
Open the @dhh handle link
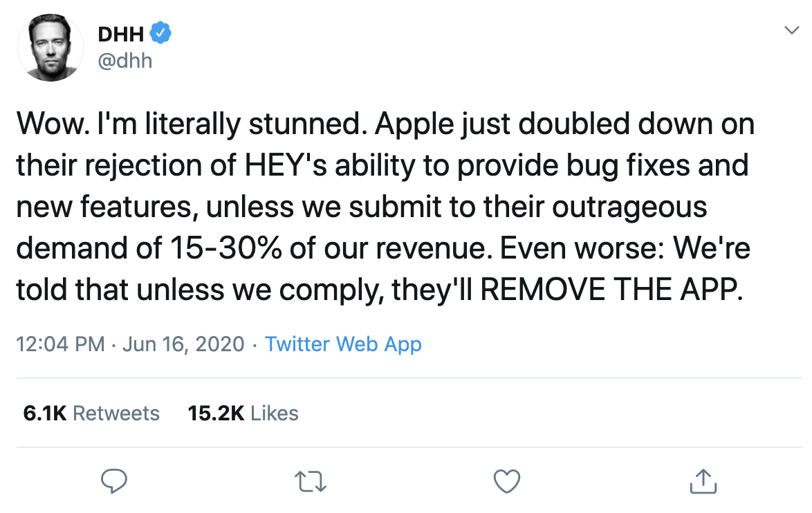coord(125,61)
